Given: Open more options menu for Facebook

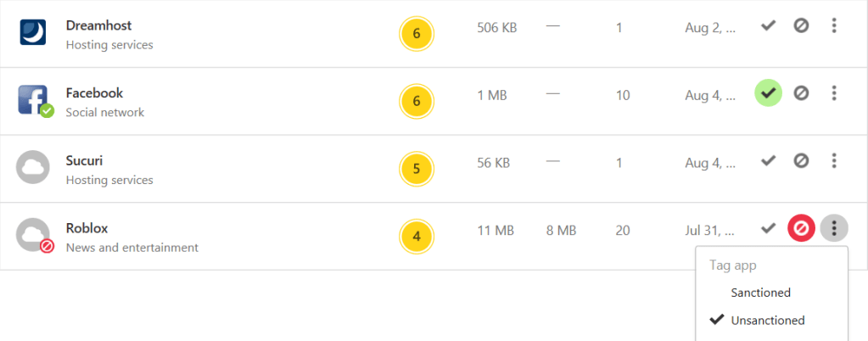Looking at the screenshot, I should 834,93.
